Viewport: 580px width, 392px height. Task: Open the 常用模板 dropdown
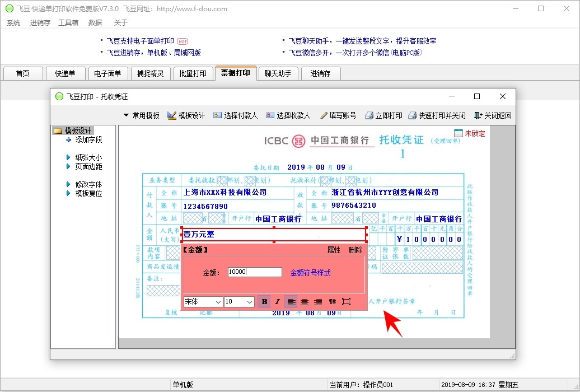pyautogui.click(x=142, y=115)
